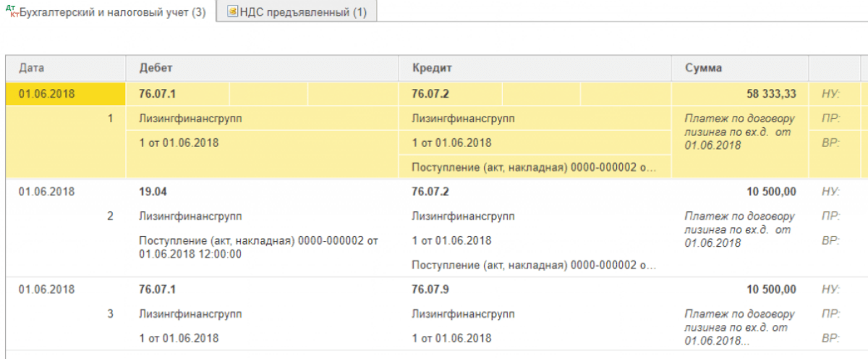Image resolution: width=868 pixels, height=359 pixels.
Task: Click the Дебет column header
Action: [156, 68]
